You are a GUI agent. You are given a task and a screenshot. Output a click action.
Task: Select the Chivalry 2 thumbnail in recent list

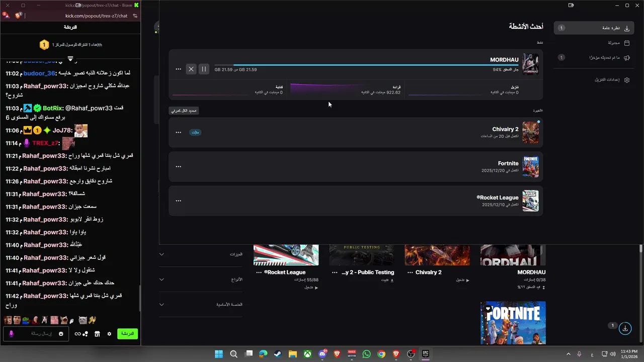[531, 133]
